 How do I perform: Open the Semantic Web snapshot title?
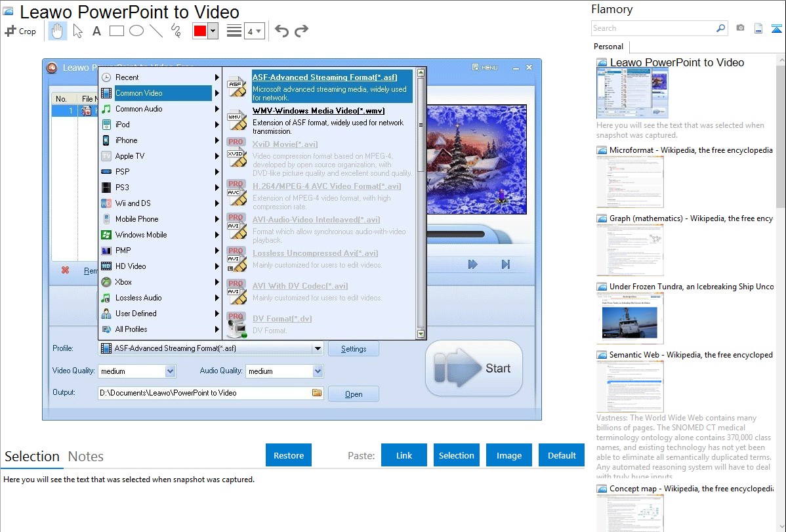[691, 355]
